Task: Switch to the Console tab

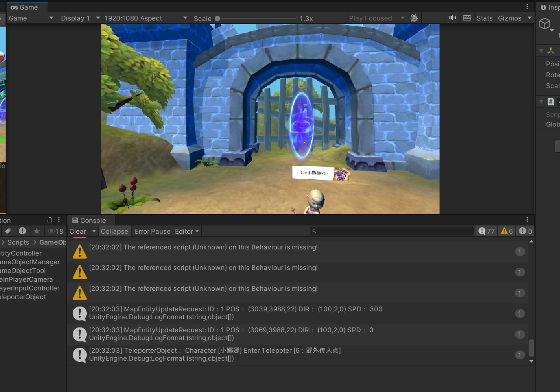Action: (x=89, y=220)
